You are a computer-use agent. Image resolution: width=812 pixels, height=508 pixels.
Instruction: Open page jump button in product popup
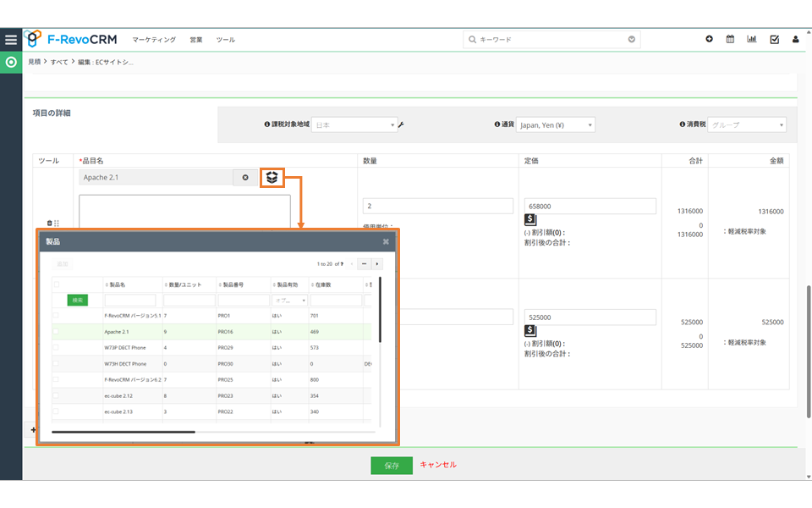tap(364, 264)
